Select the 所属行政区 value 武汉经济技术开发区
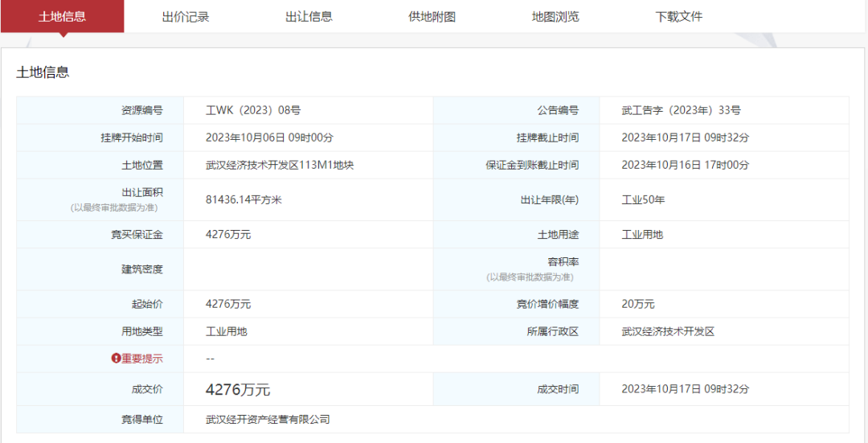This screenshot has height=443, width=868. (x=668, y=332)
